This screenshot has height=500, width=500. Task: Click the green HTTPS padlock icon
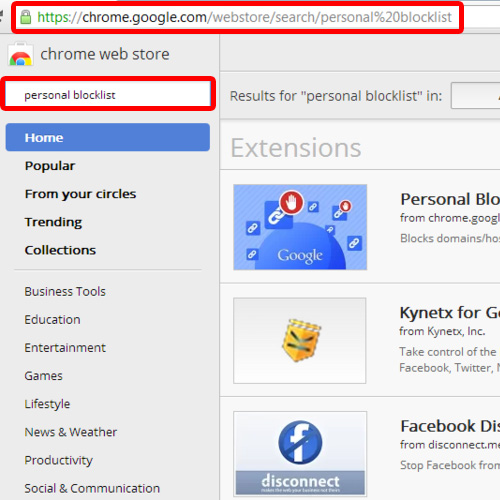click(26, 17)
